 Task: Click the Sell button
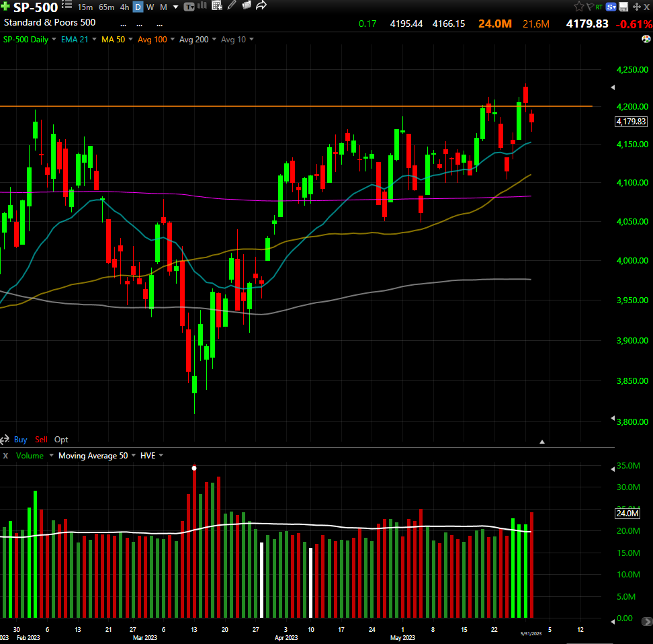point(41,440)
